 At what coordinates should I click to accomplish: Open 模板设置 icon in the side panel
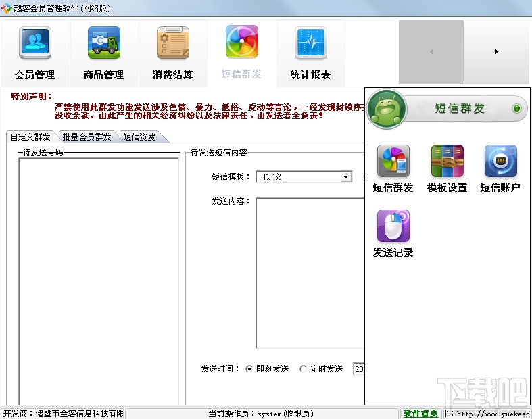448,161
